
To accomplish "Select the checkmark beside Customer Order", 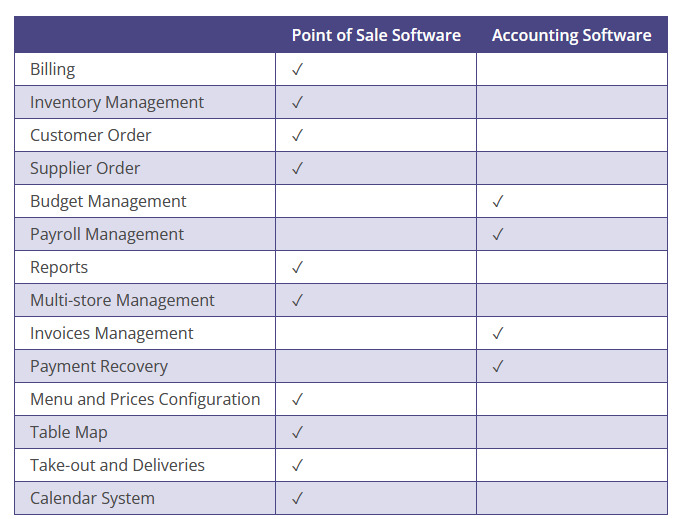I will 297,135.
